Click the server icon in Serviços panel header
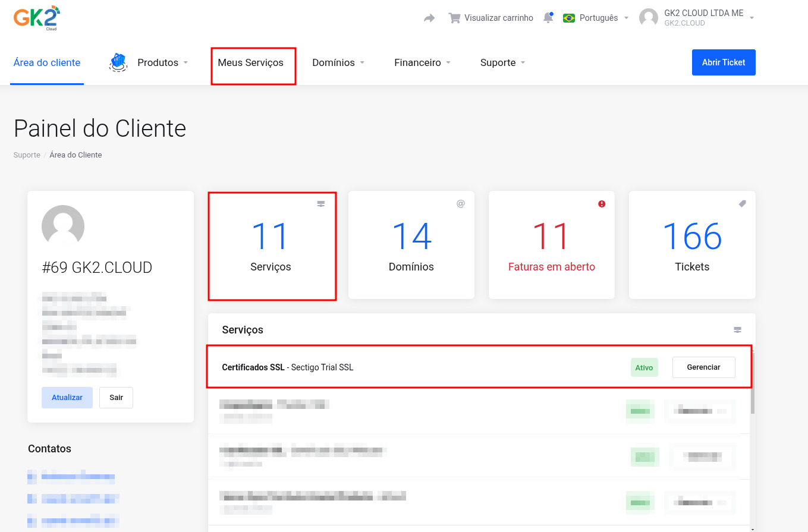Image resolution: width=808 pixels, height=532 pixels. click(737, 330)
